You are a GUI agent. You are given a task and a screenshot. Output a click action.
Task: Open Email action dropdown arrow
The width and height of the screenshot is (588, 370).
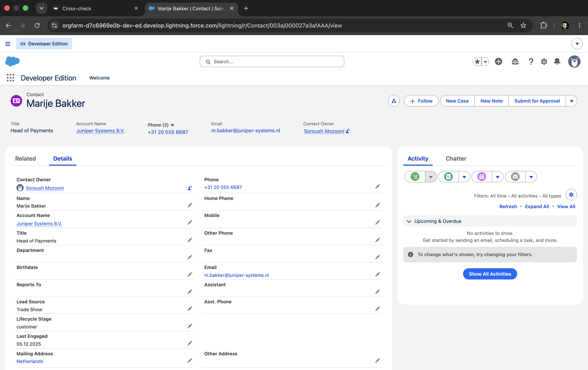pyautogui.click(x=531, y=177)
